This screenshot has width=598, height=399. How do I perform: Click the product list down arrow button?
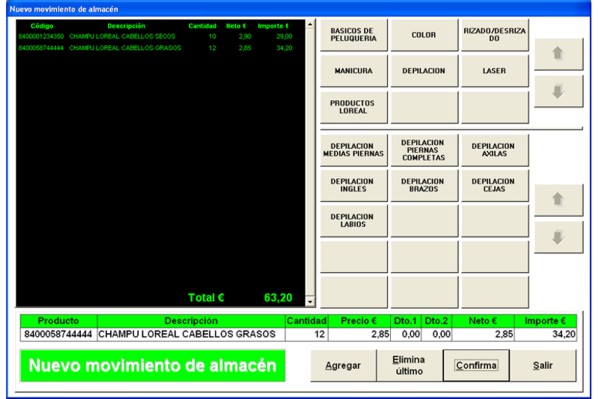pos(558,237)
